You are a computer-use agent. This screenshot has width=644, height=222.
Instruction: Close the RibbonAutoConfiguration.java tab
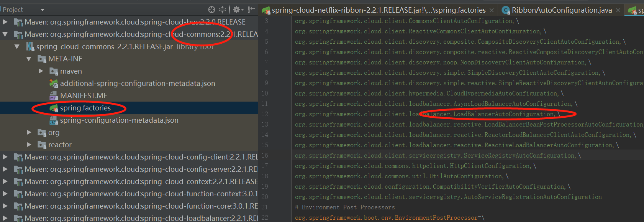pyautogui.click(x=618, y=10)
